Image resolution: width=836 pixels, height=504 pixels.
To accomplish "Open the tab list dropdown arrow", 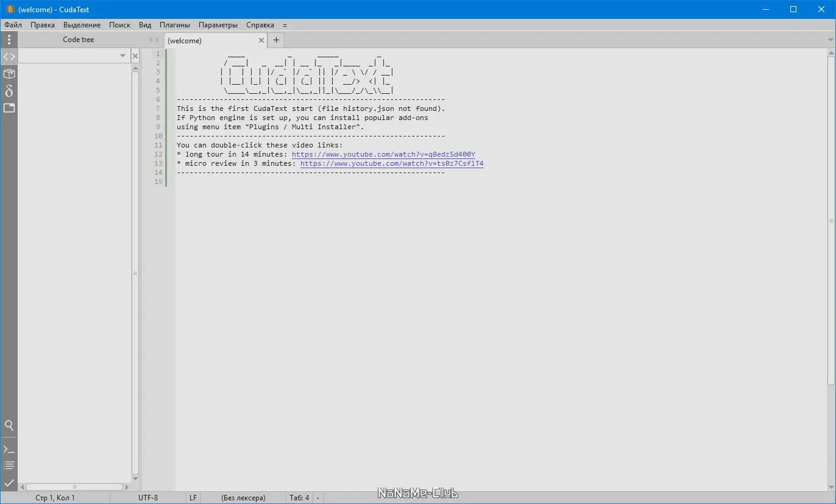I will (831, 40).
